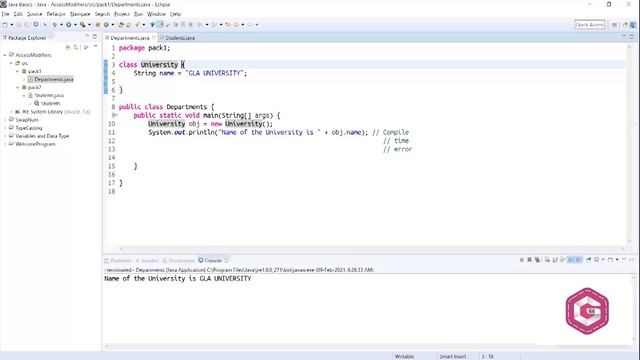Collapse the pack1 package node
The image size is (640, 360).
18,71
